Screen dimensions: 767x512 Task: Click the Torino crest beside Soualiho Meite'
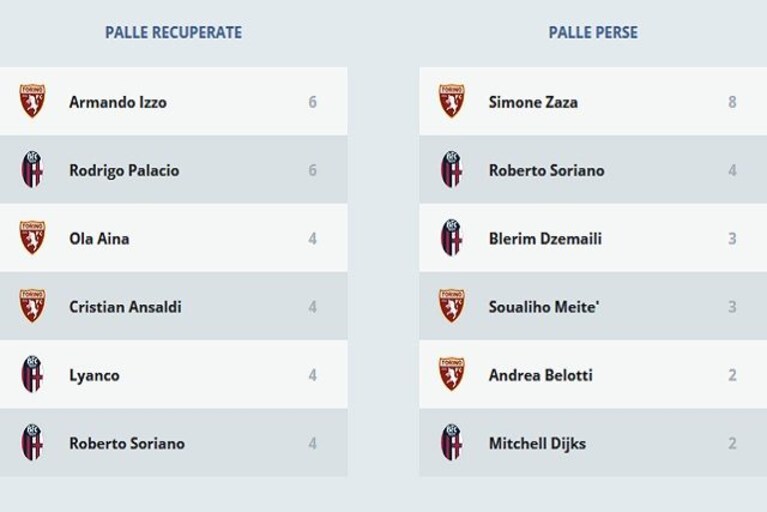pyautogui.click(x=451, y=306)
